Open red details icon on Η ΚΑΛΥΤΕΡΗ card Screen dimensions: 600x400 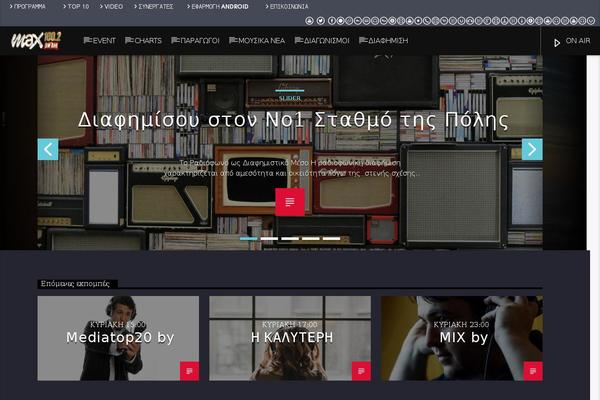pyautogui.click(x=361, y=371)
